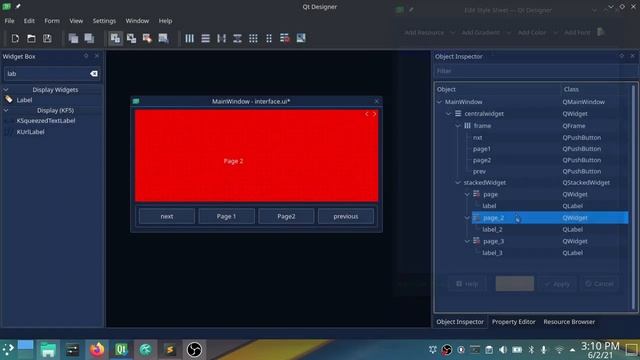Switch to the Property Editor tab
Viewport: 640px width, 360px height.
pos(513,322)
